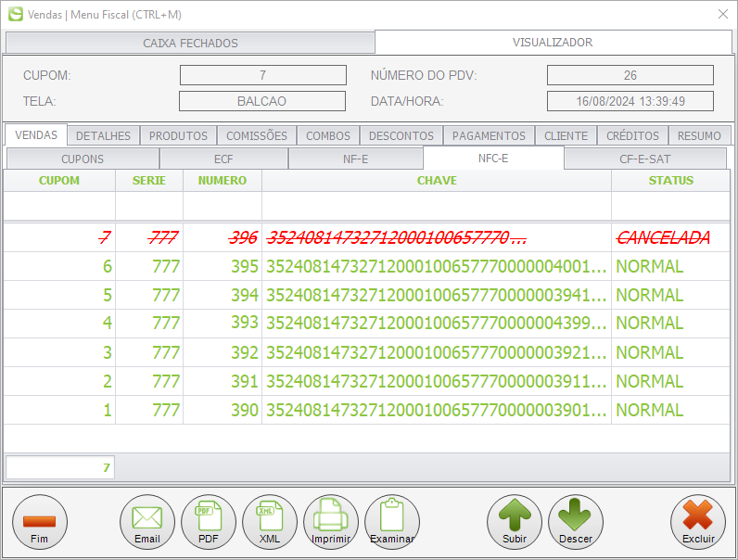View the DESCONTOS tab
Screen dimensions: 738x560
tap(401, 136)
